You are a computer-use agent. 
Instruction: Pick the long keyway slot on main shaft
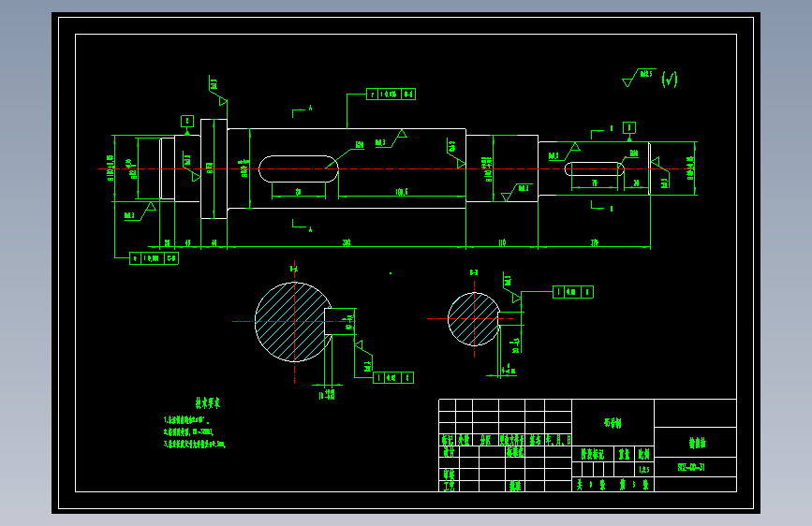click(x=298, y=168)
